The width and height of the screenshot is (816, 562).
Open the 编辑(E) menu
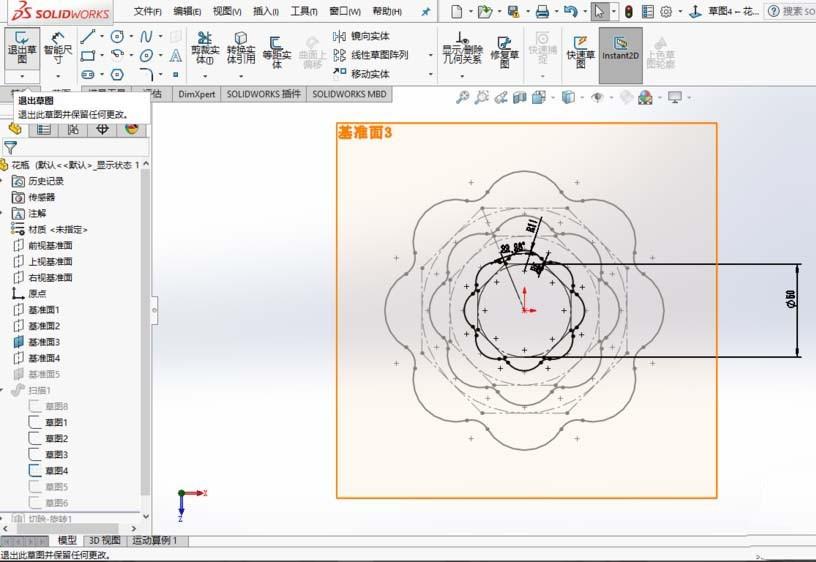[x=187, y=11]
